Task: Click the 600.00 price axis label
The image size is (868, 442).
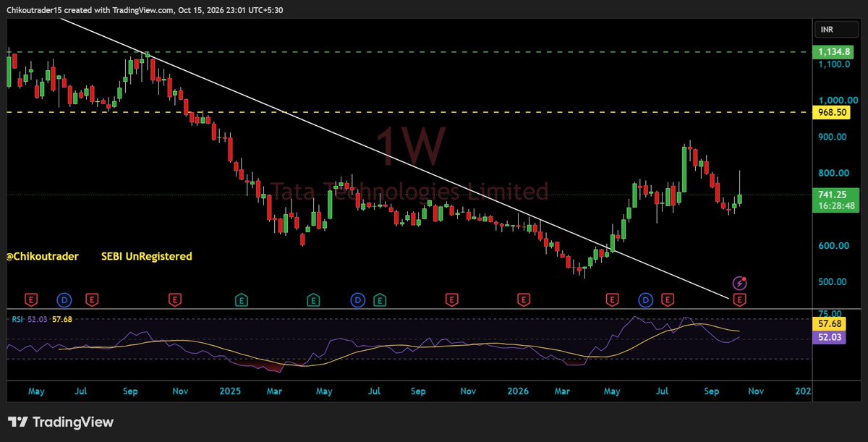Action: point(833,245)
